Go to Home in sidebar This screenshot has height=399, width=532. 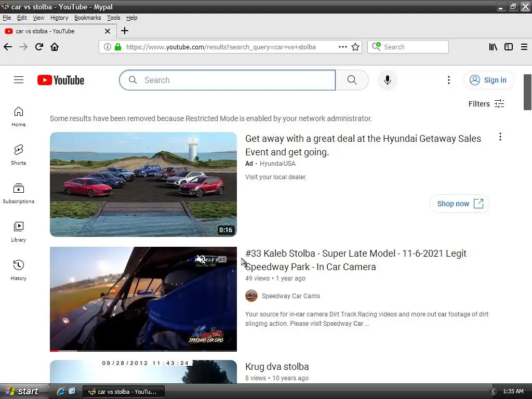pos(19,117)
